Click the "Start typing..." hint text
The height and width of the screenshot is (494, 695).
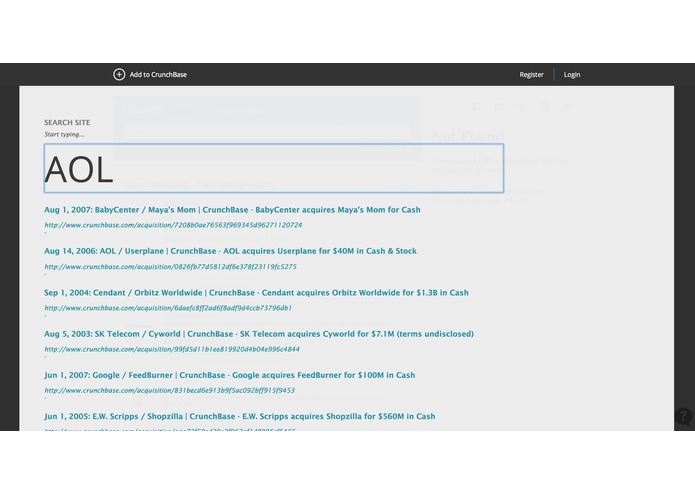pyautogui.click(x=64, y=134)
